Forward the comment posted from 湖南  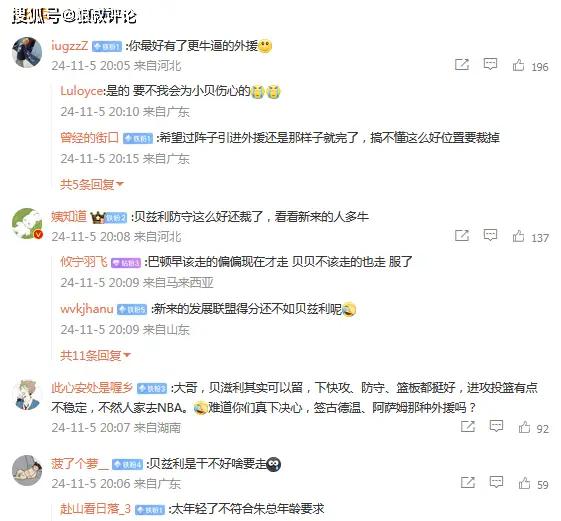point(468,426)
